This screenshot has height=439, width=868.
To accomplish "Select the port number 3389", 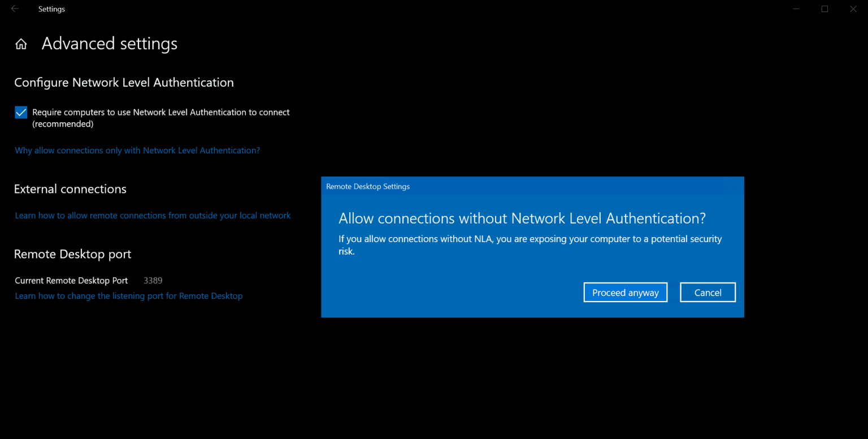I will [x=153, y=280].
